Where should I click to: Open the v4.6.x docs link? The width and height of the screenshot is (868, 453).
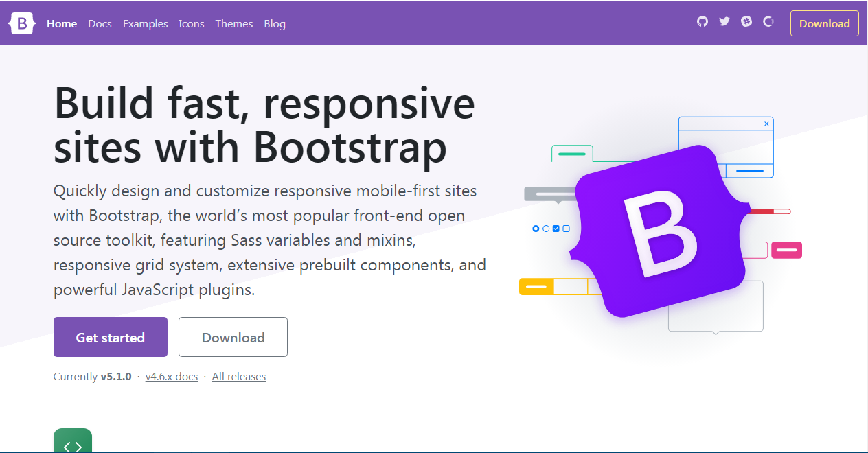pos(172,377)
